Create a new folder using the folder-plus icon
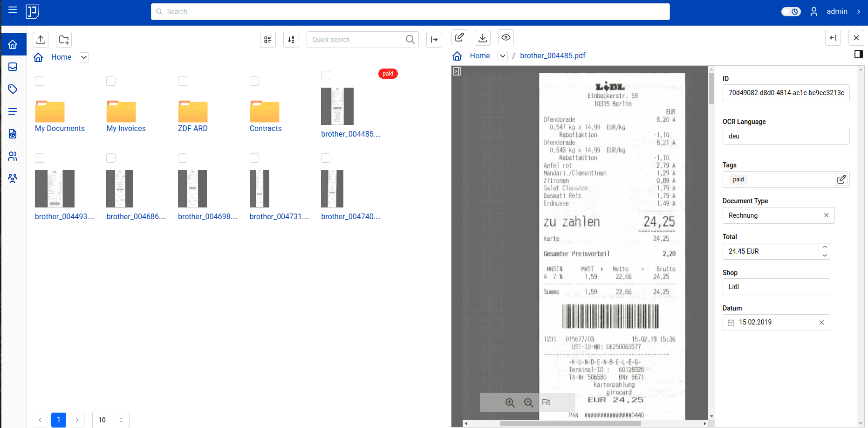 click(x=63, y=40)
